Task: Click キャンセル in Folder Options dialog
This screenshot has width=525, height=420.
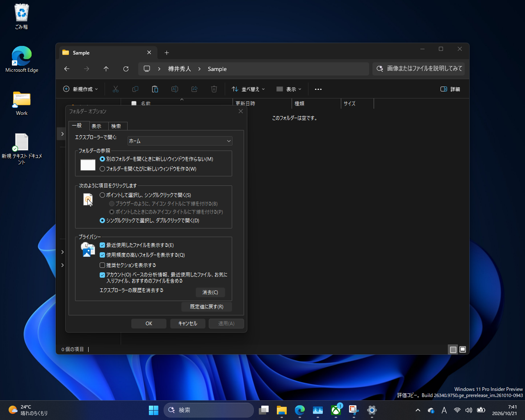Action: tap(188, 324)
